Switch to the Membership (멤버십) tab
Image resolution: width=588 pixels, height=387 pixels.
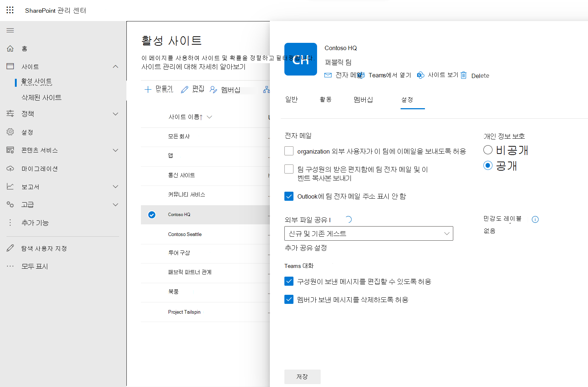coord(363,99)
